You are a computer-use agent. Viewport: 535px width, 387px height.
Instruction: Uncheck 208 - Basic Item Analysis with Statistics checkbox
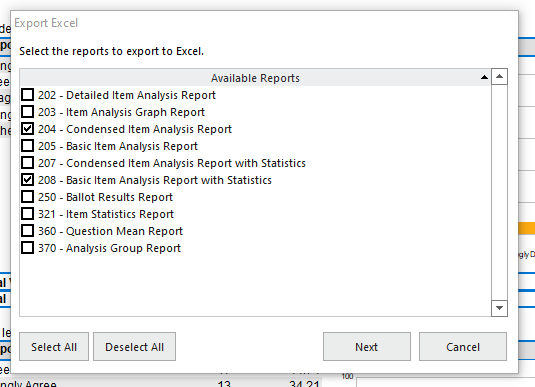click(x=28, y=180)
